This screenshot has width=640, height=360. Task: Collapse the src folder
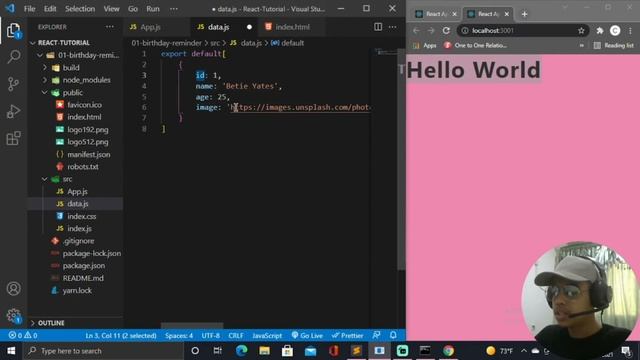click(x=58, y=179)
